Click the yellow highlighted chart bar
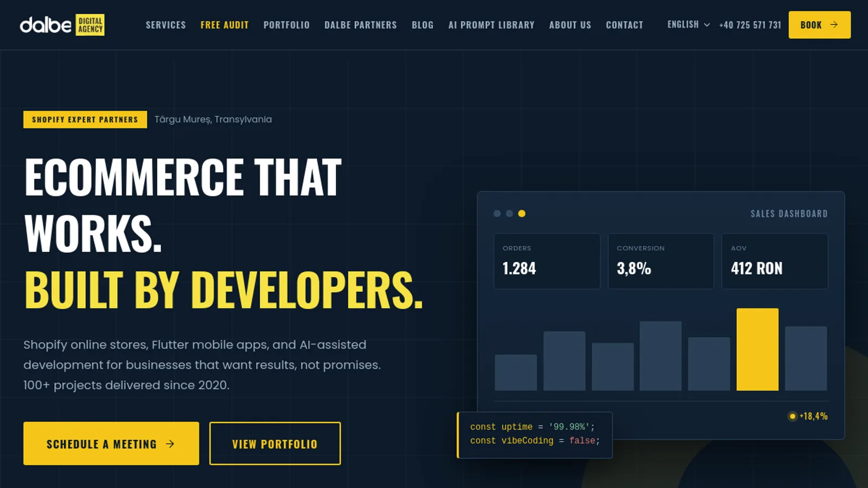The height and width of the screenshot is (488, 868). point(757,349)
